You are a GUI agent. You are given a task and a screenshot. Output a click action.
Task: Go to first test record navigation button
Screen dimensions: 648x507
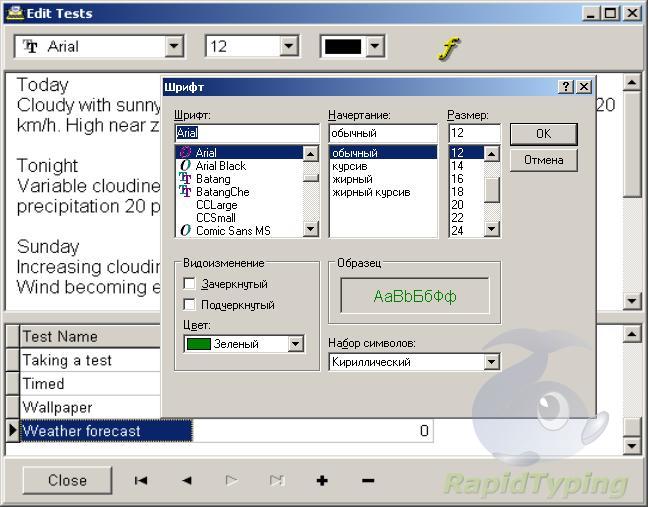(x=141, y=481)
